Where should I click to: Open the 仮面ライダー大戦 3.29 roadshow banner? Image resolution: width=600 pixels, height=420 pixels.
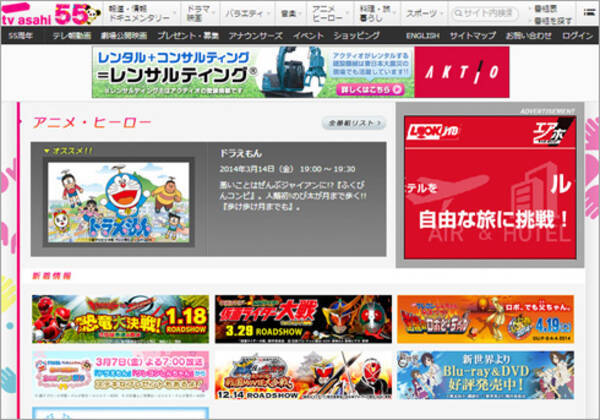pyautogui.click(x=303, y=319)
